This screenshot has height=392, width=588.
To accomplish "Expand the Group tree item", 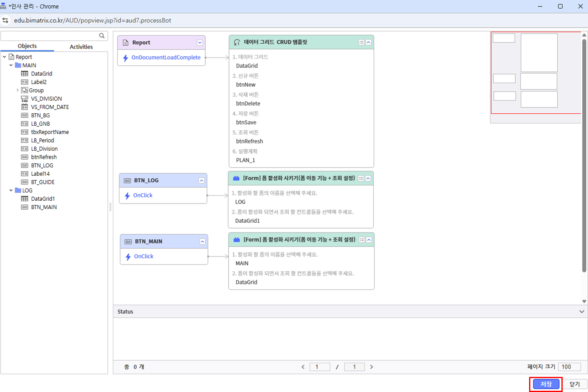I will coord(17,90).
